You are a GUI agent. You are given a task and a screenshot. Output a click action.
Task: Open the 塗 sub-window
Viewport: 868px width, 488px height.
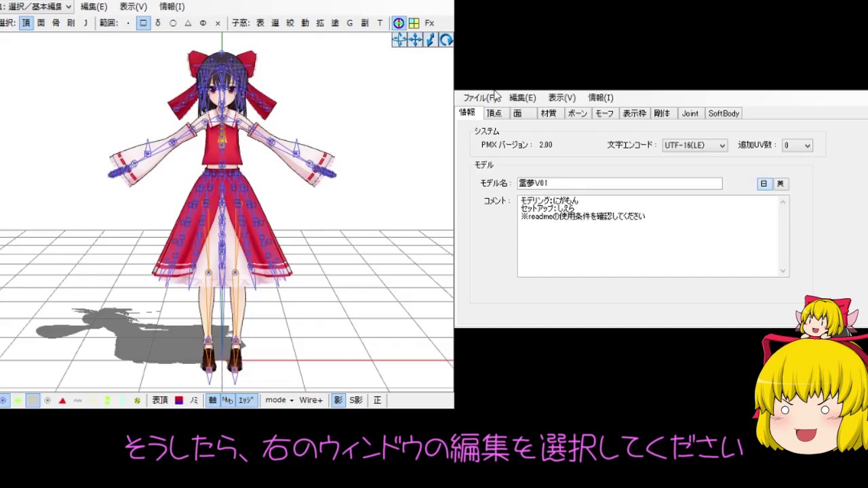point(335,23)
